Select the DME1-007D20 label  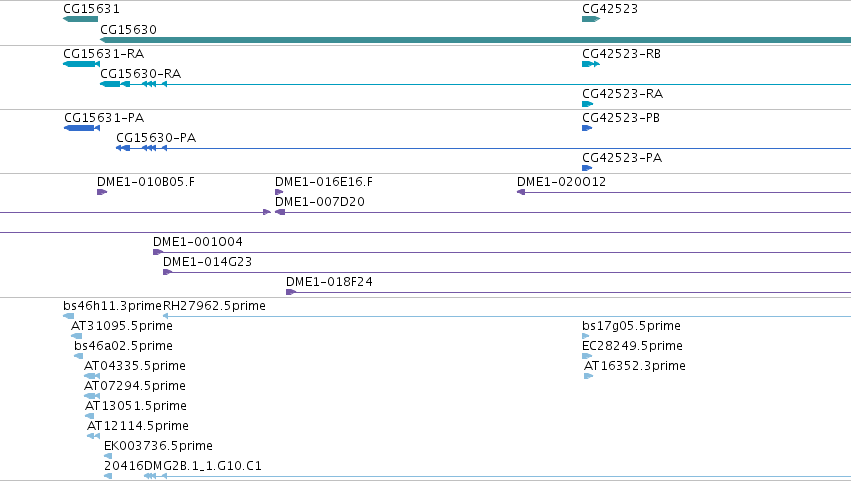320,202
